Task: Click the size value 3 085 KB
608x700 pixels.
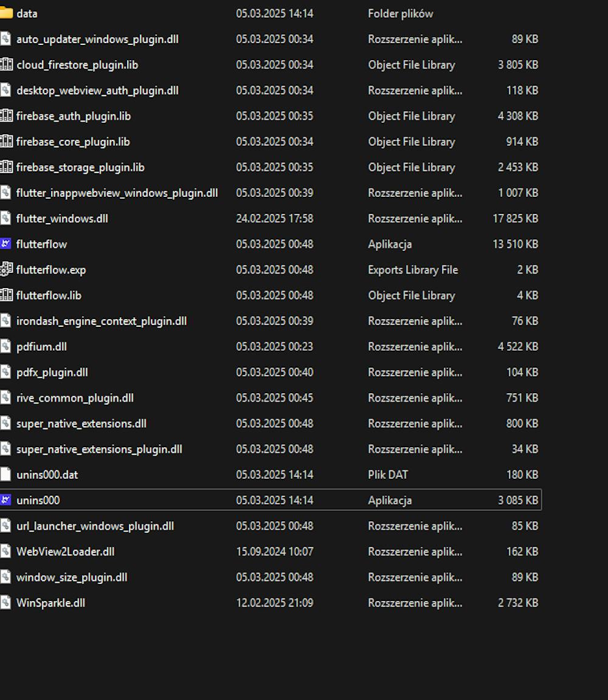Action: [x=518, y=500]
